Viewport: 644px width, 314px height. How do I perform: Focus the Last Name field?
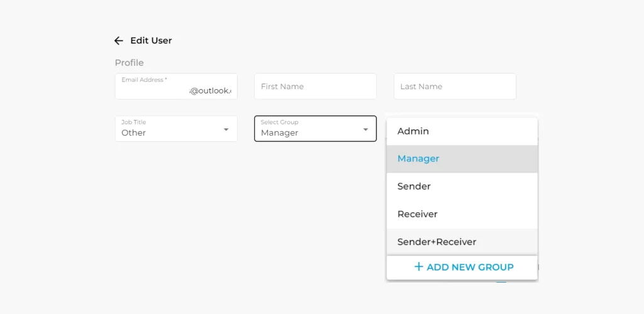pos(455,86)
